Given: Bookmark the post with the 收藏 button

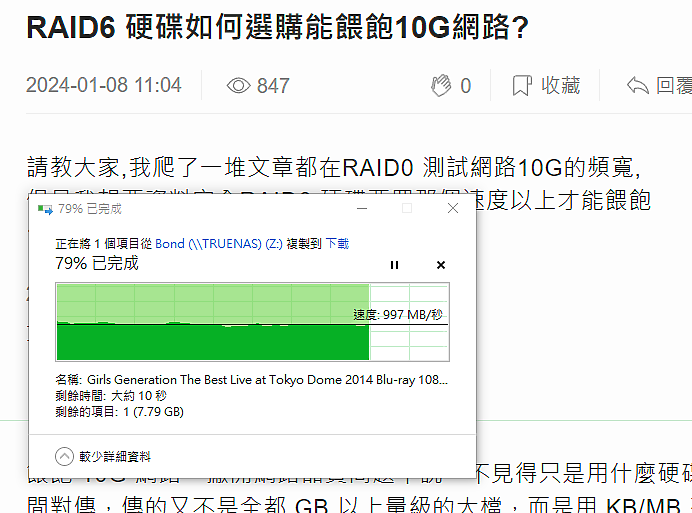Looking at the screenshot, I should (546, 85).
